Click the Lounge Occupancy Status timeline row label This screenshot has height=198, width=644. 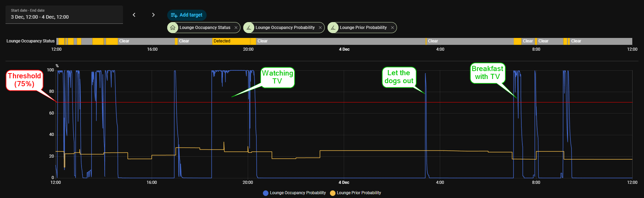coord(30,41)
